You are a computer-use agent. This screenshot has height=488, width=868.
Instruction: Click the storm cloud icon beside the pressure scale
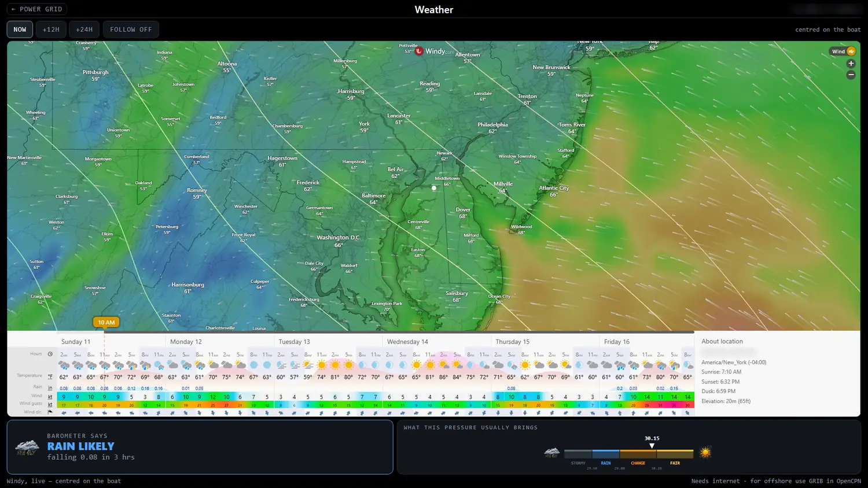(552, 452)
